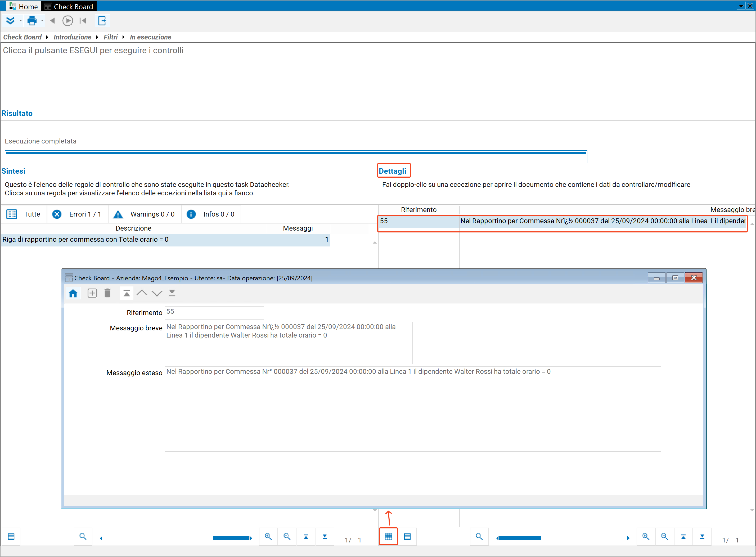
Task: Click the printer icon in top toolbar
Action: tap(32, 21)
